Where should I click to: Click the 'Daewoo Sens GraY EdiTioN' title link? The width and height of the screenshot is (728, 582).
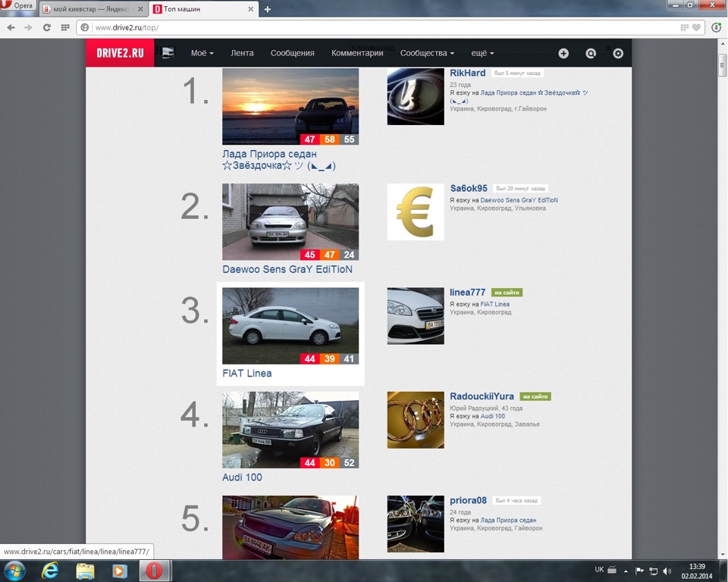click(287, 269)
